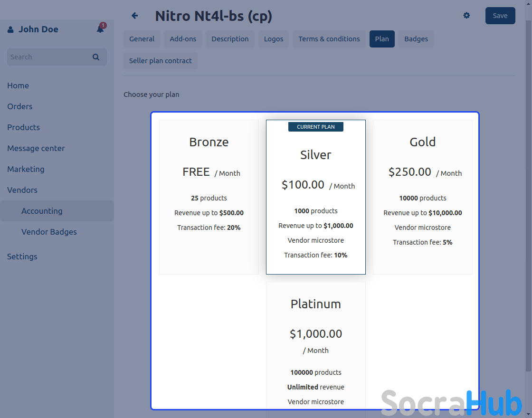This screenshot has width=532, height=418.
Task: Expand the Vendors menu in sidebar
Action: coord(22,190)
